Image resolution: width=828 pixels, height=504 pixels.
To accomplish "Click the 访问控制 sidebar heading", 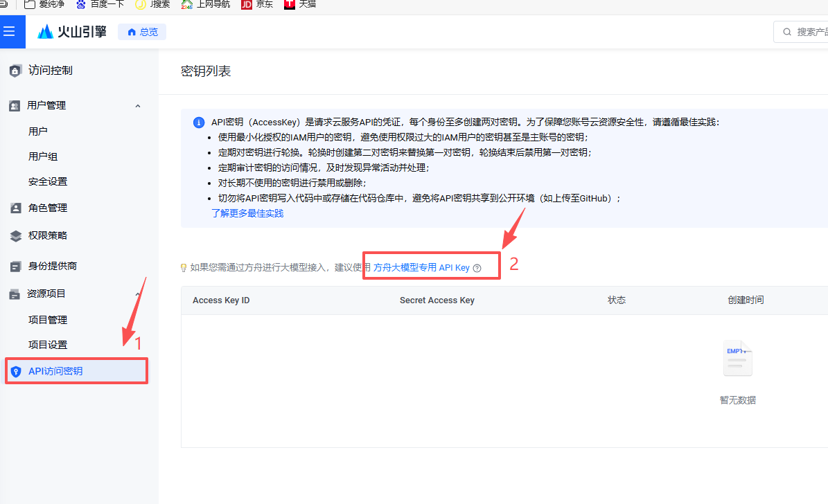I will tap(50, 70).
